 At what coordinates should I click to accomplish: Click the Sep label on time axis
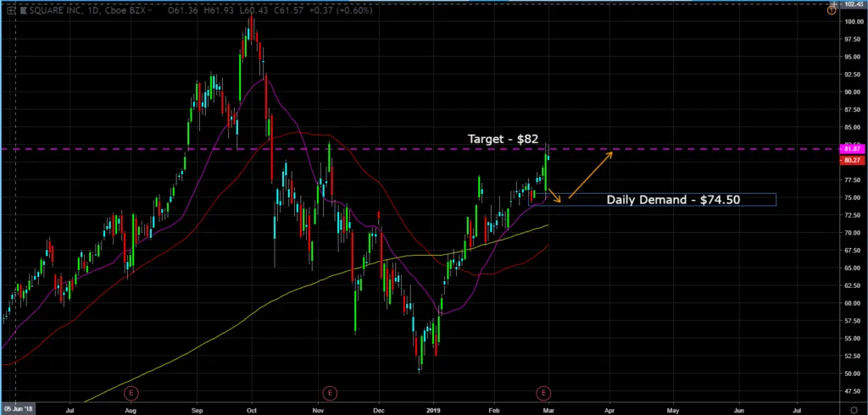[x=198, y=411]
